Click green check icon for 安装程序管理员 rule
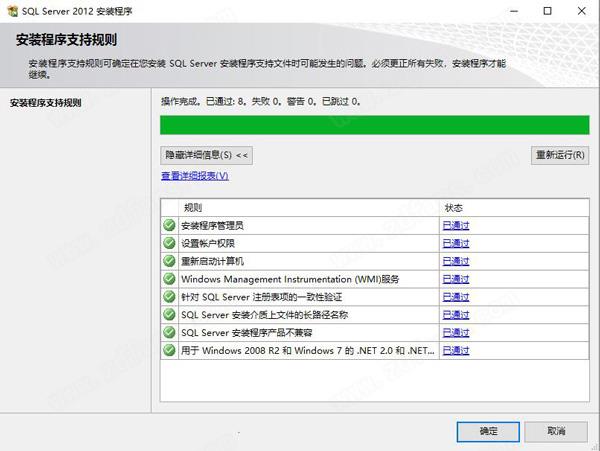The width and height of the screenshot is (600, 451). click(x=169, y=225)
